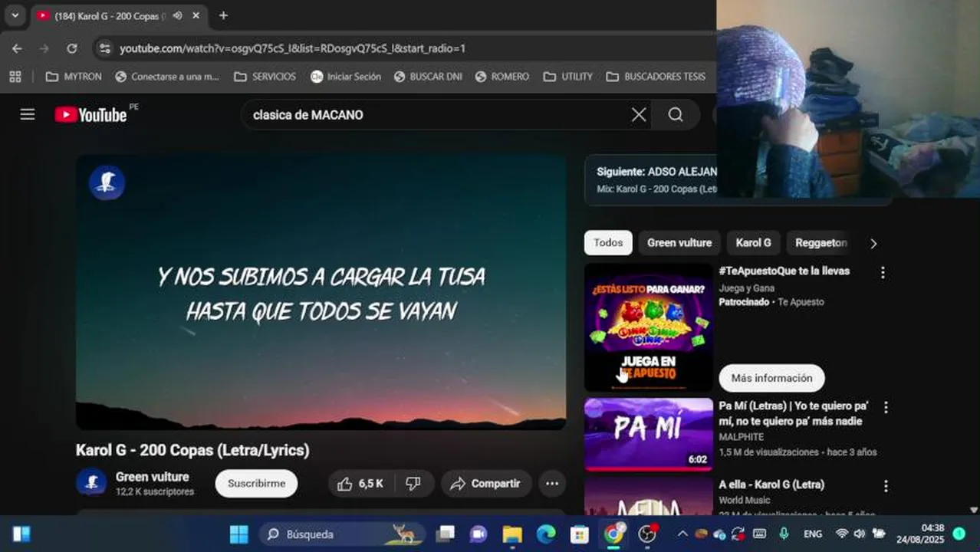Open the Green vulture channel name link
The height and width of the screenshot is (552, 980).
click(152, 477)
